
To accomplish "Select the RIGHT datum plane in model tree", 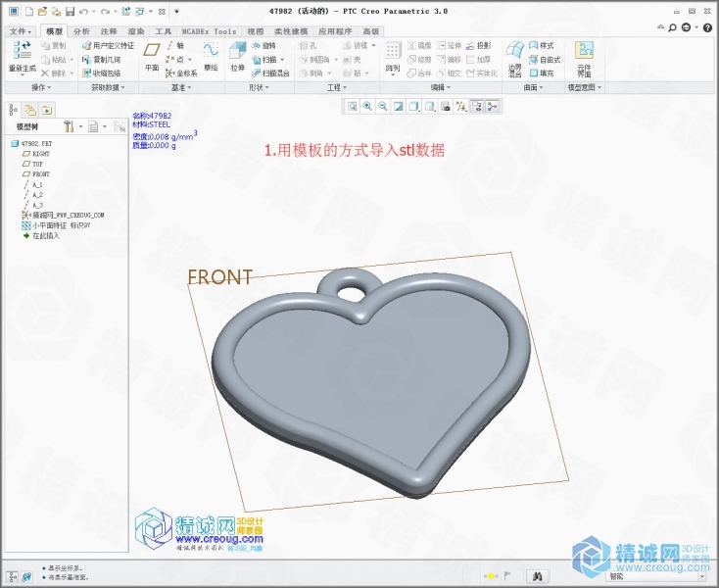I will [36, 154].
